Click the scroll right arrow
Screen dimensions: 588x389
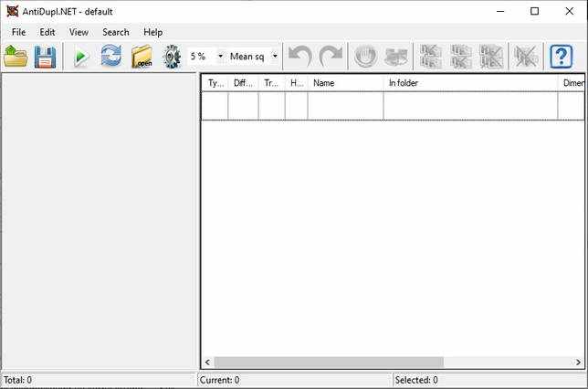[578, 362]
